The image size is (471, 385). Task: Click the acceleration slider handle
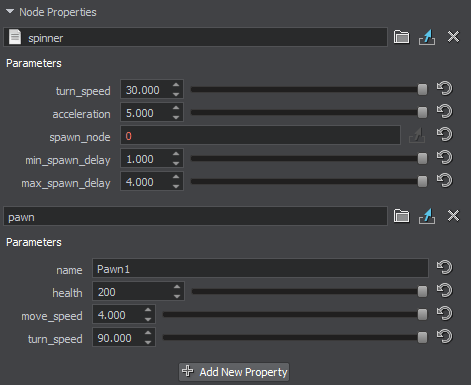(x=422, y=112)
